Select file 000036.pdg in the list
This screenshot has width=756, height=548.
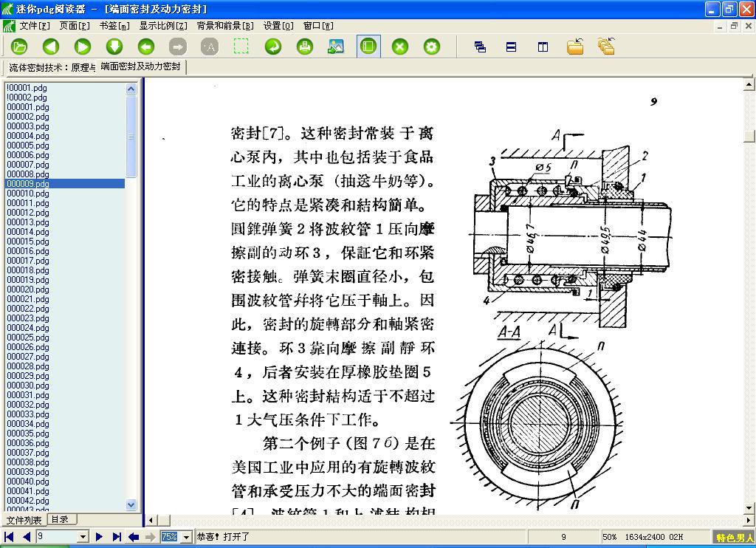click(x=28, y=443)
